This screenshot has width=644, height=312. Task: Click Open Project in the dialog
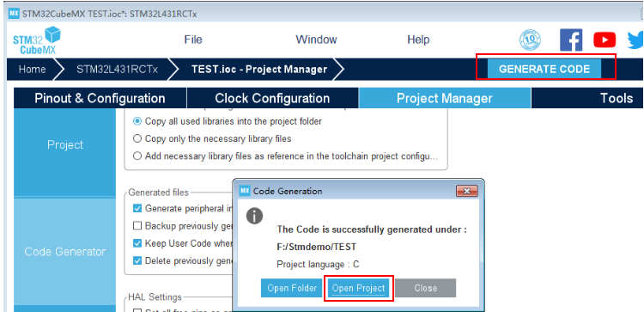pos(359,288)
